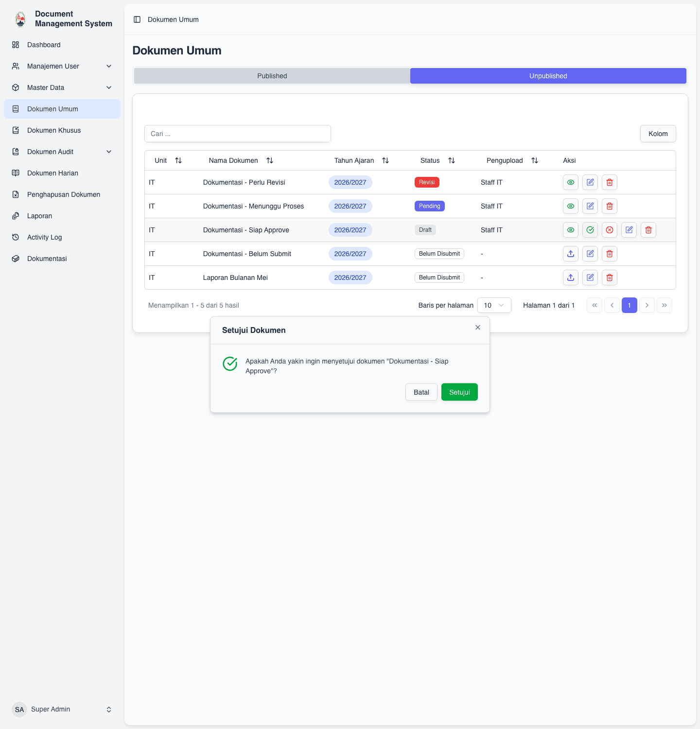Screen dimensions: 700x729
Task: Open Penghapusan Dokumen in sidebar
Action: (x=62, y=194)
